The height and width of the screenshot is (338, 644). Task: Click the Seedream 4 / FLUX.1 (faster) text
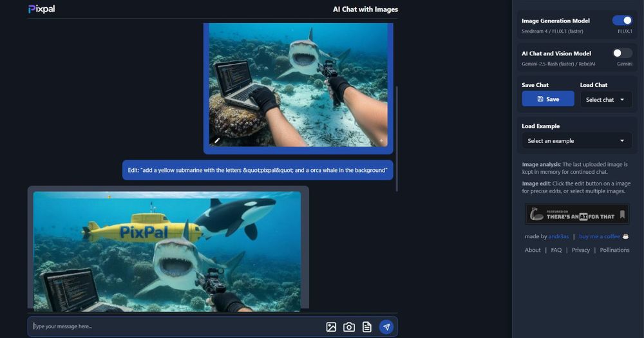tap(553, 31)
